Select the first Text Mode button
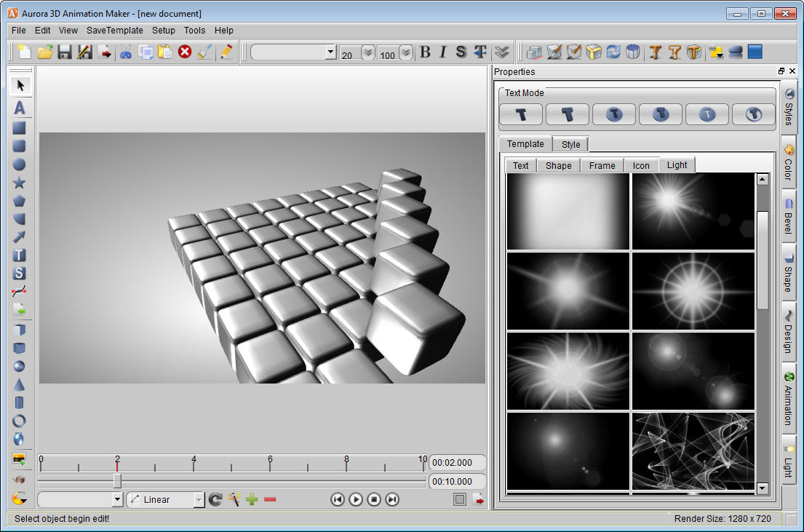This screenshot has width=804, height=532. pos(521,114)
